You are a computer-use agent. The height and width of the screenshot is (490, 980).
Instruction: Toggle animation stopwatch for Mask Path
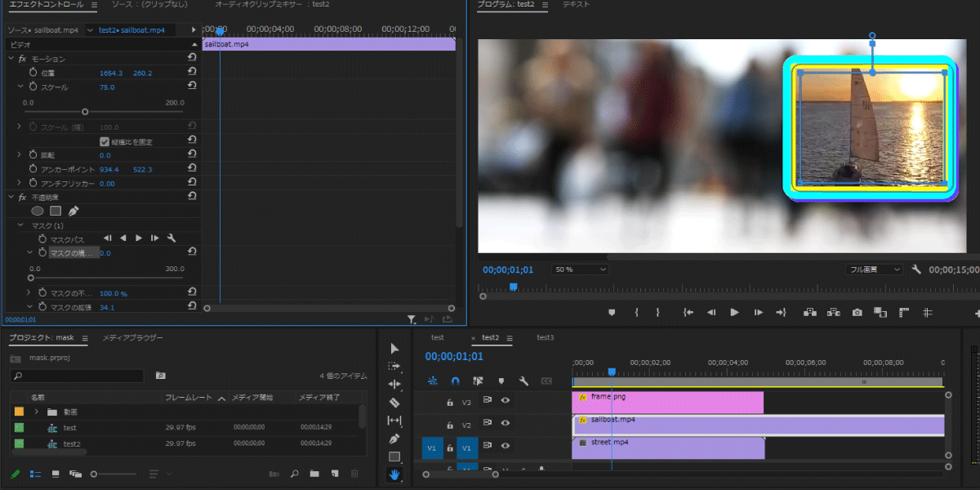[43, 238]
